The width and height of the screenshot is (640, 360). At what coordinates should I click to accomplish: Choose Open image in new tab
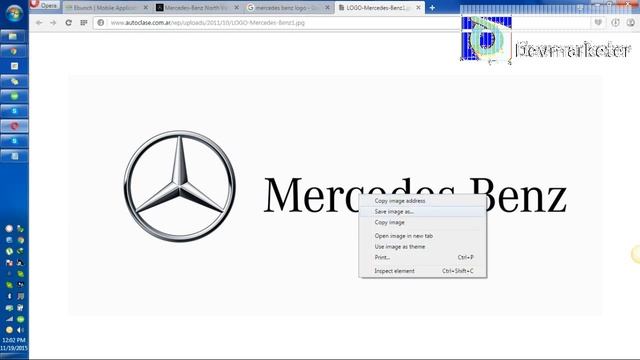(422, 236)
